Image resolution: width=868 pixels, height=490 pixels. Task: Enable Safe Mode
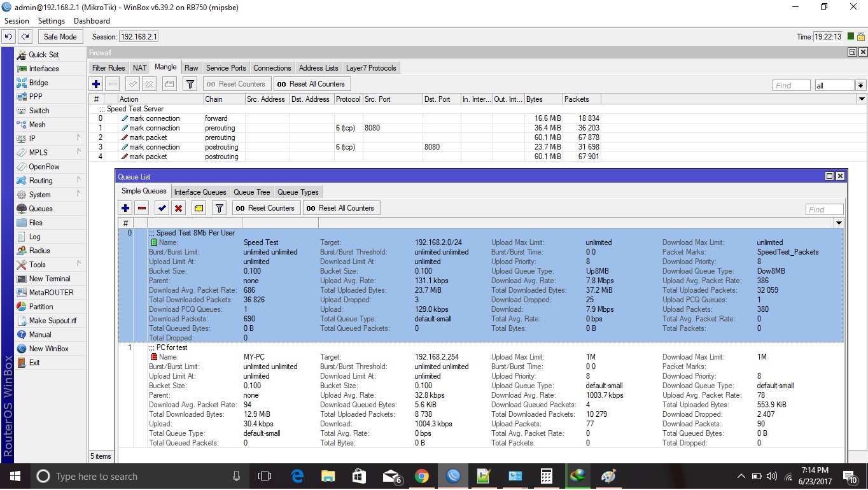(60, 36)
